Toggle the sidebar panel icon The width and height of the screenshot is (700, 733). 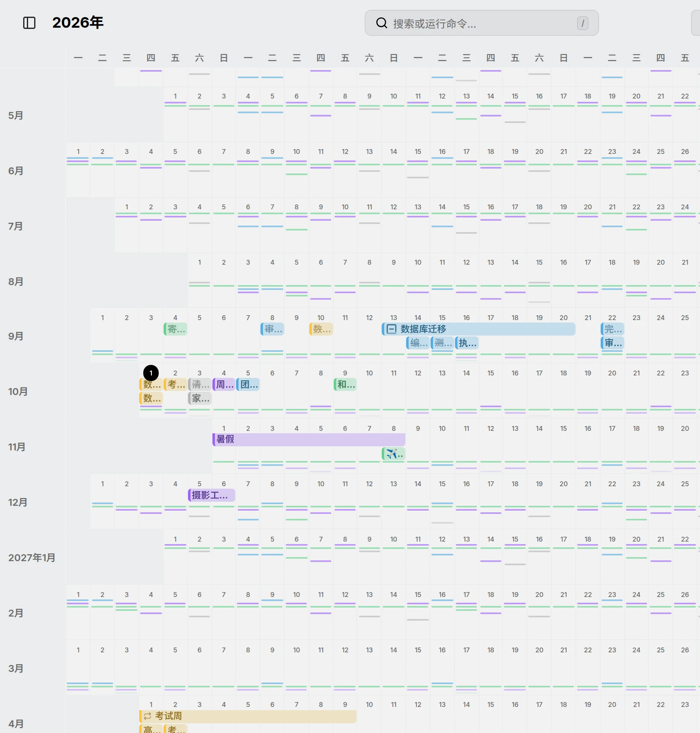click(29, 23)
